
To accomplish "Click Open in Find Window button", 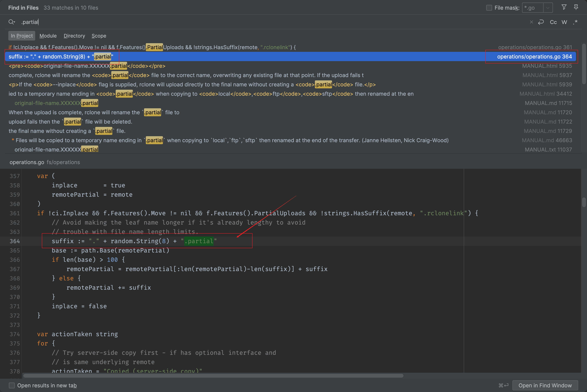I will [545, 385].
